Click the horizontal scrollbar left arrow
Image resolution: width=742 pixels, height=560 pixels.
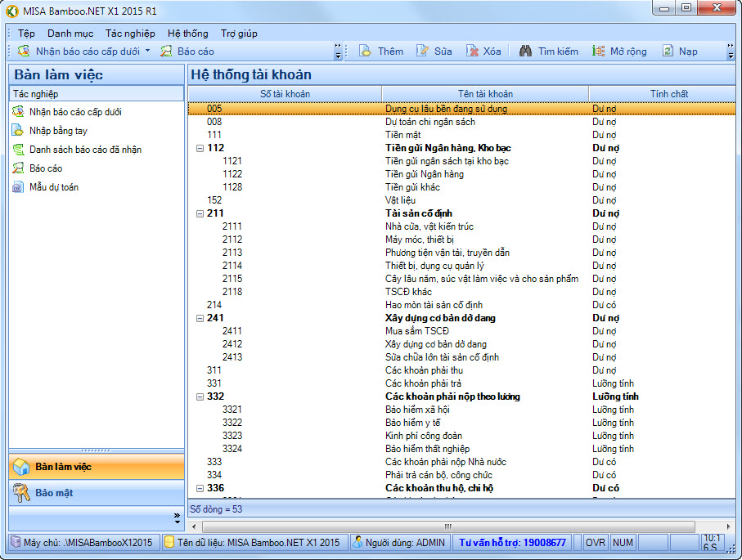(x=194, y=526)
